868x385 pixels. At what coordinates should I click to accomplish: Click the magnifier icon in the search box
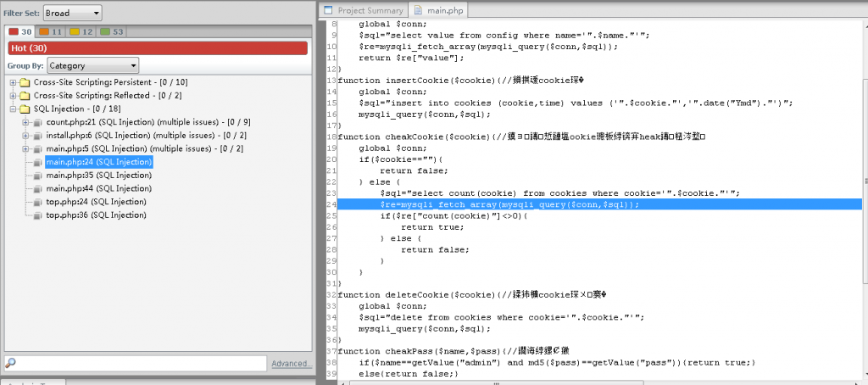coord(10,363)
